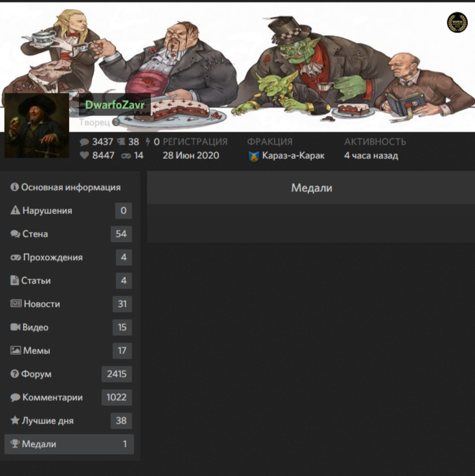475x476 pixels.
Task: Click the heart icon near 8447
Action: coord(84,156)
